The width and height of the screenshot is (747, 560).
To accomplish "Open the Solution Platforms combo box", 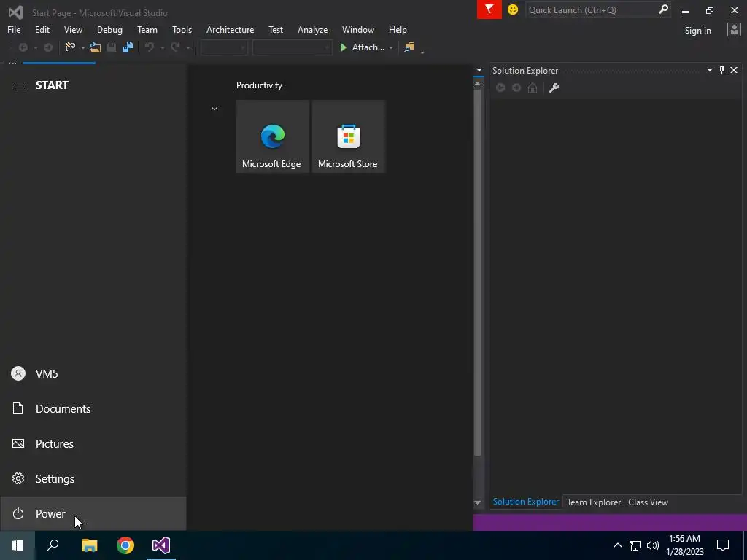I will pos(292,47).
